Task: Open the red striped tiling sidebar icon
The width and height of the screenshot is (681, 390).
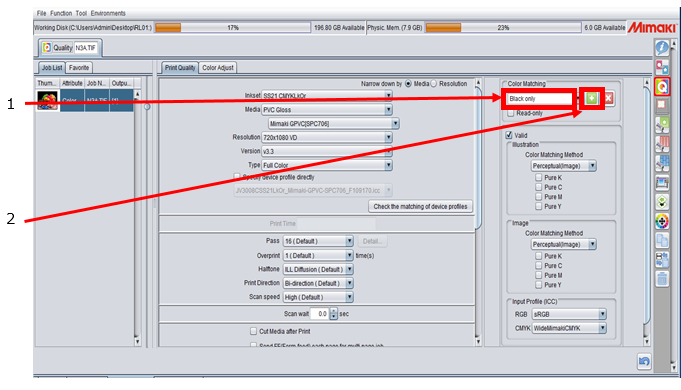Action: (x=661, y=144)
